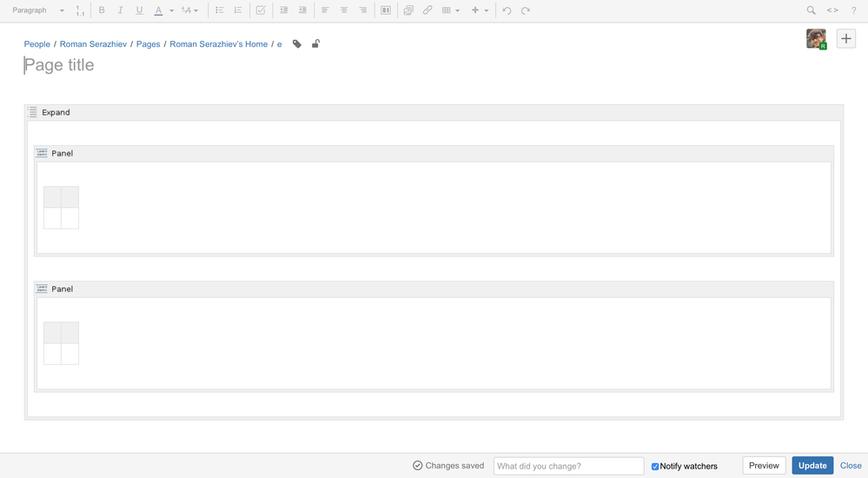Open the 'e' breadcrumb link
Viewport: 868px width, 478px height.
pyautogui.click(x=280, y=44)
